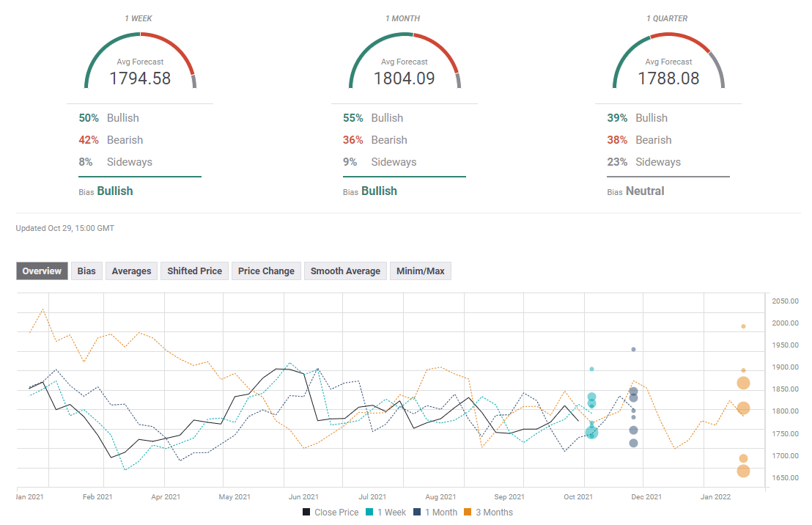
Task: Click the dark blue dot near 1950
Action: [x=633, y=349]
